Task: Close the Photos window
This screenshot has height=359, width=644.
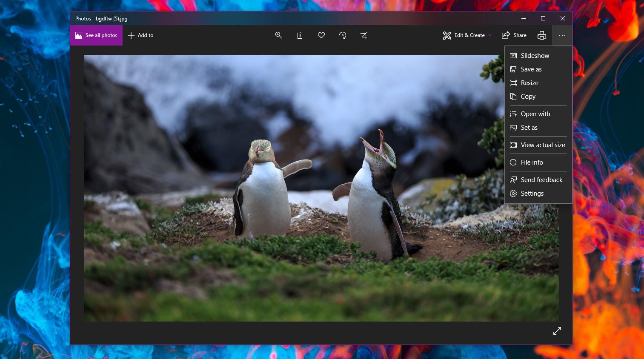Action: [x=563, y=18]
